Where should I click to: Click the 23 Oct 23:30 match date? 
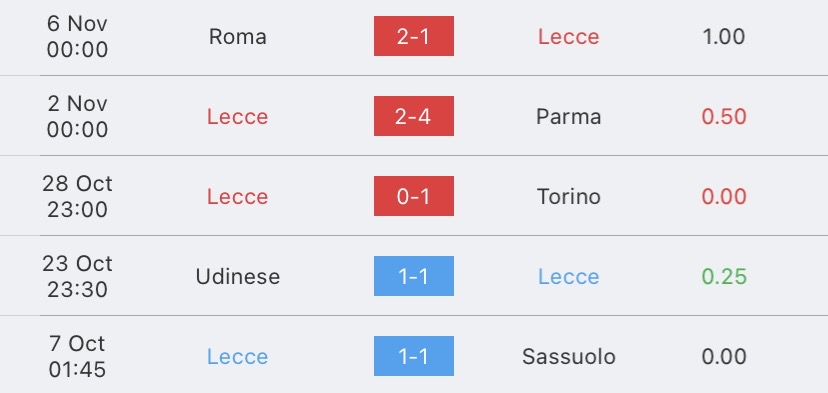point(77,276)
